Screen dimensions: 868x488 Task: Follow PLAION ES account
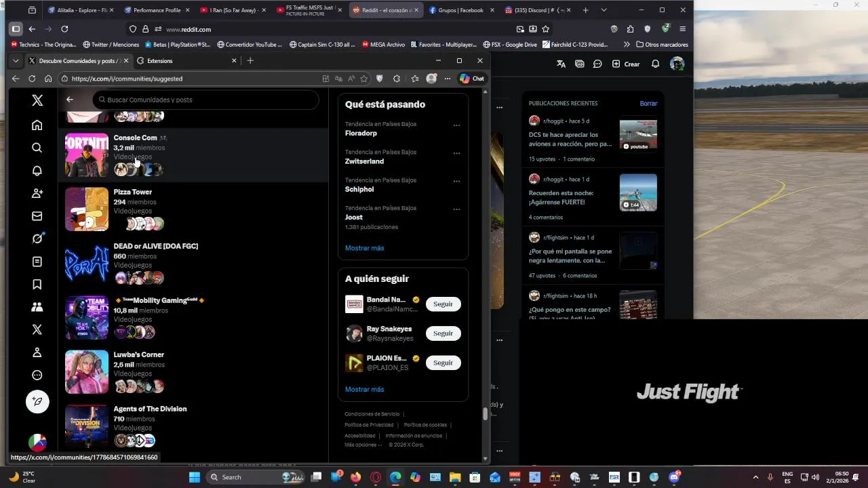443,363
